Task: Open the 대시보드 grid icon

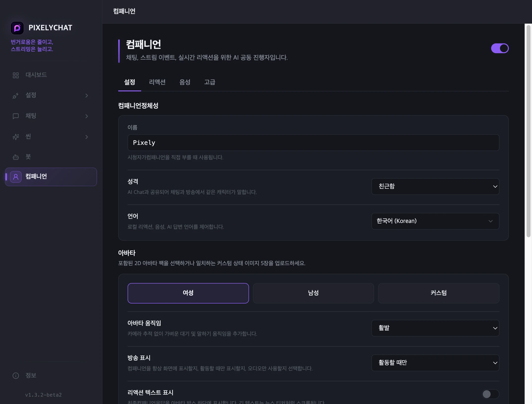Action: coord(16,75)
